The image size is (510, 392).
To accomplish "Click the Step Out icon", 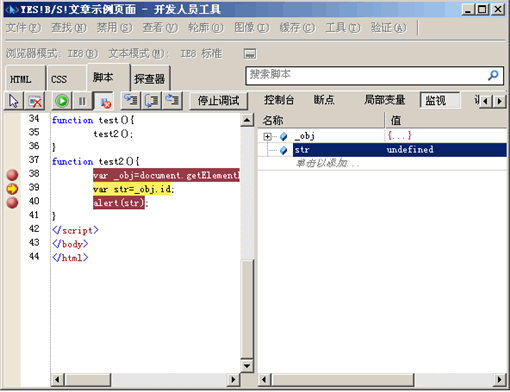I will pyautogui.click(x=173, y=101).
